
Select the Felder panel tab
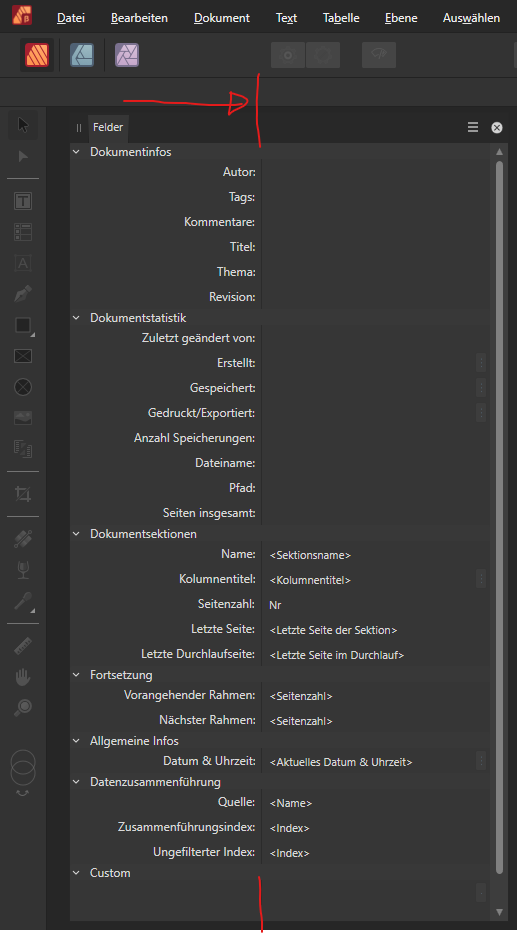tap(108, 127)
